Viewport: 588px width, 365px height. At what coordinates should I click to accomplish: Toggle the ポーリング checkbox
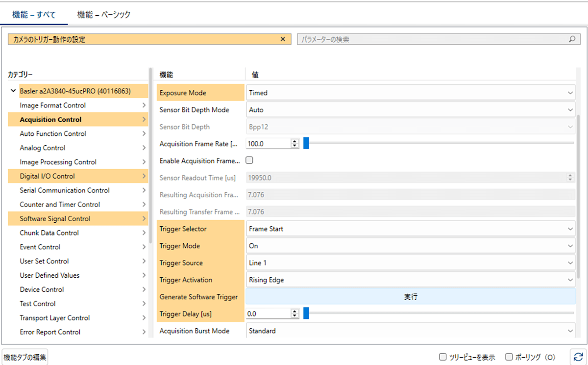(509, 357)
